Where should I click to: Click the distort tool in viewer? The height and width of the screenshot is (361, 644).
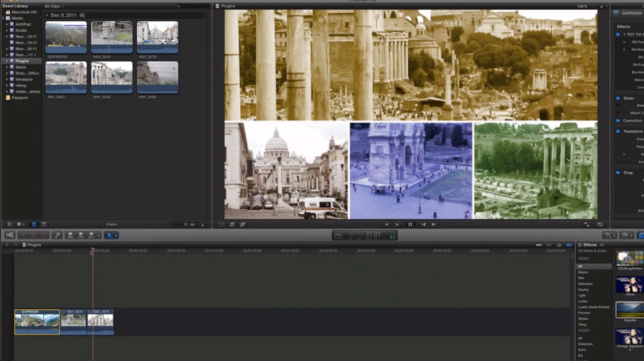pos(243,225)
